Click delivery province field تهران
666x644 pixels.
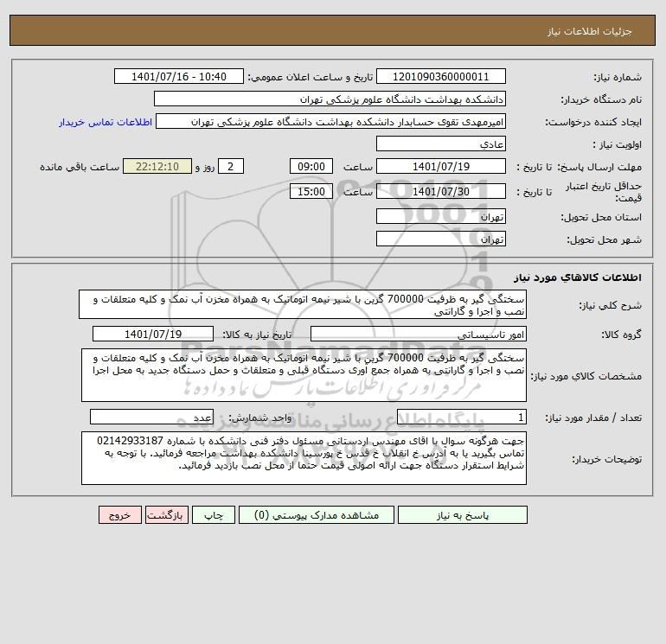441,216
